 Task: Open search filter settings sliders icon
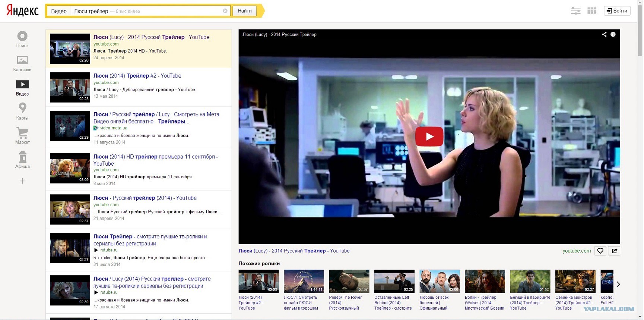pos(575,11)
